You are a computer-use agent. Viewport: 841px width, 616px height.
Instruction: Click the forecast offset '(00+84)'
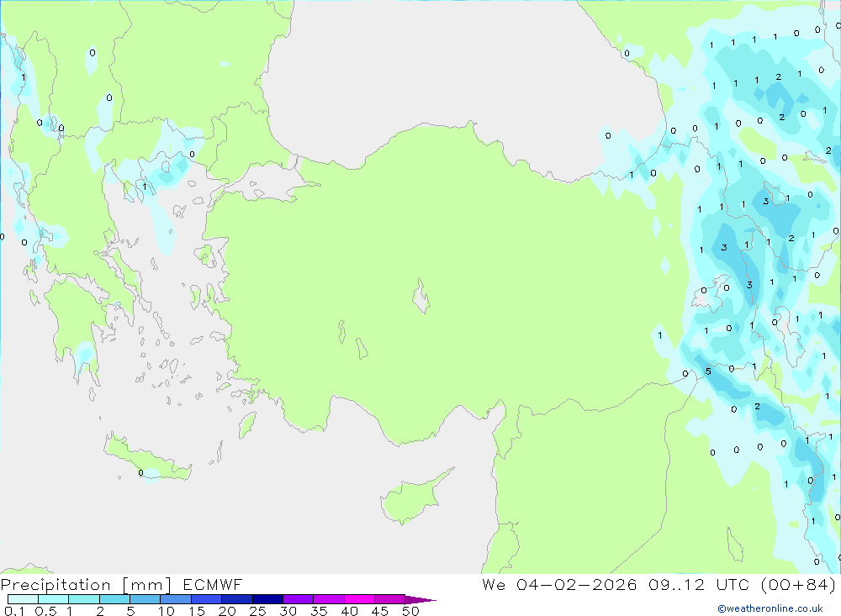click(x=798, y=584)
